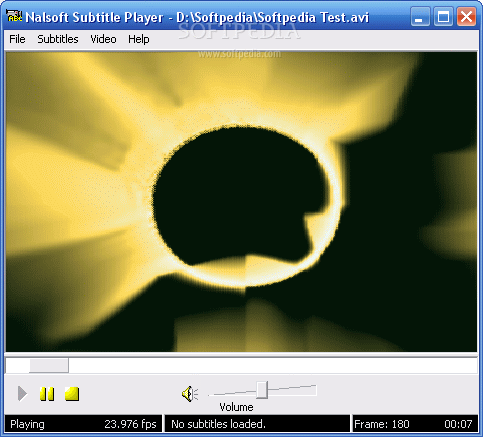Click the '00:07' elapsed time display
The width and height of the screenshot is (483, 437).
click(x=458, y=424)
